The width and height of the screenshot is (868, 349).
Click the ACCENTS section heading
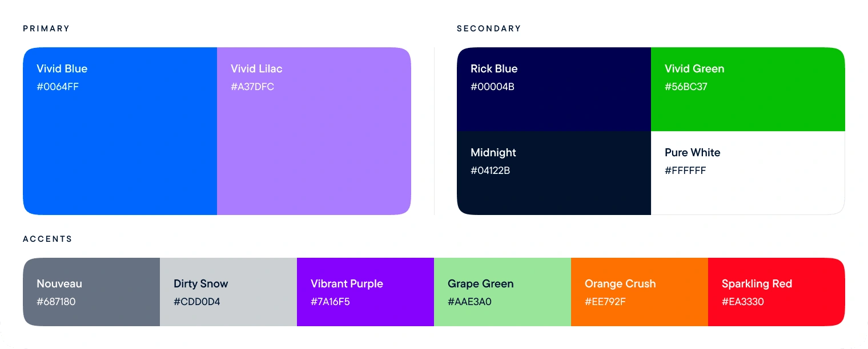point(48,239)
